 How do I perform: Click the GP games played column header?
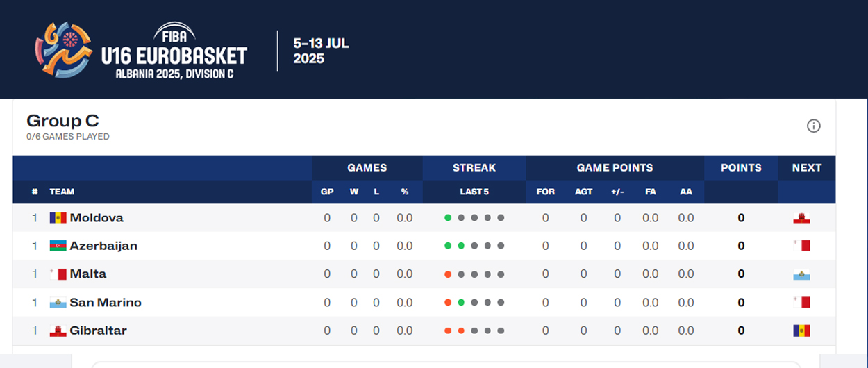(327, 192)
